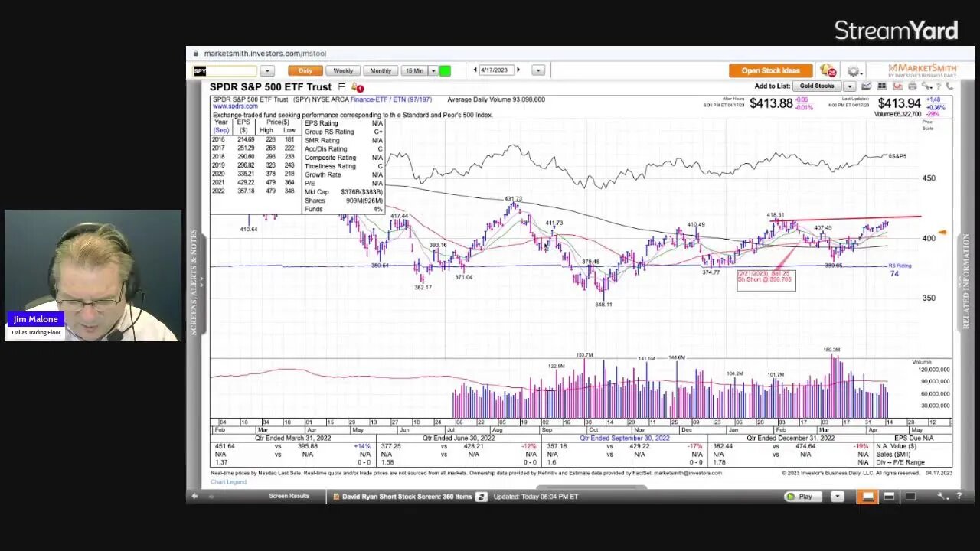Go to next date with right arrow
The height and width of the screenshot is (551, 980).
point(518,70)
